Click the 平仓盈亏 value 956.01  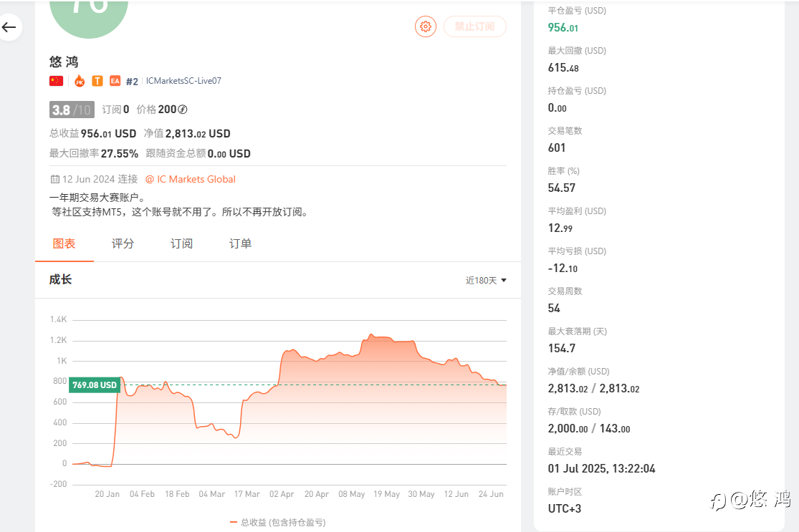pos(563,27)
